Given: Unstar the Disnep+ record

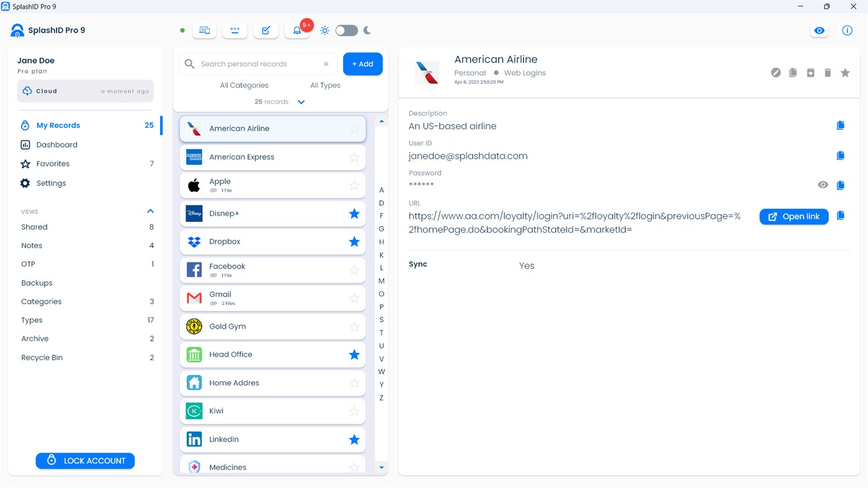Looking at the screenshot, I should (x=354, y=213).
